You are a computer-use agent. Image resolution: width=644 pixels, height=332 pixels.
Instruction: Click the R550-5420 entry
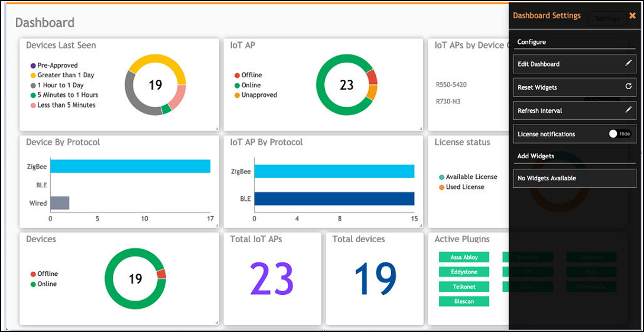(451, 85)
